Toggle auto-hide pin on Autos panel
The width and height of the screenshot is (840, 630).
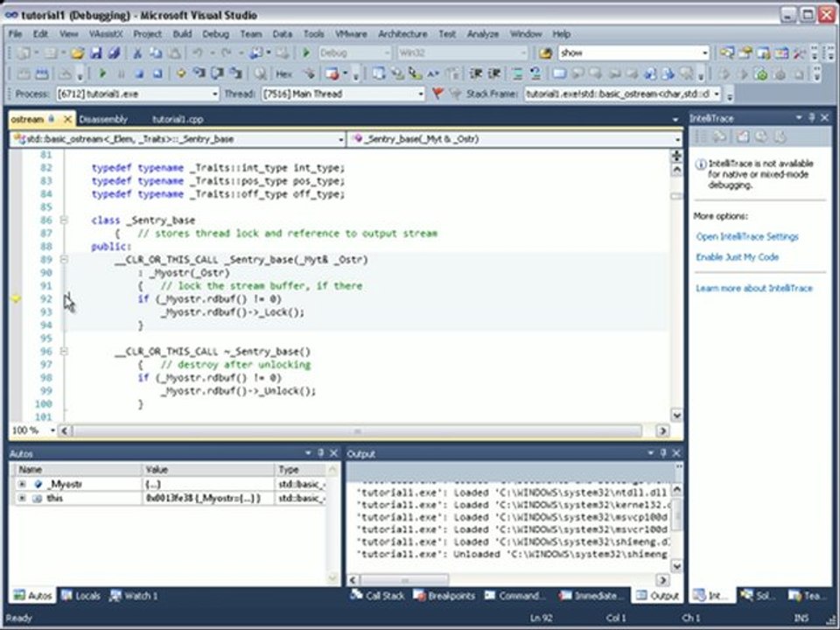pos(321,452)
